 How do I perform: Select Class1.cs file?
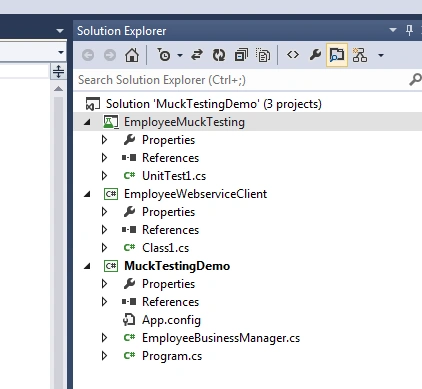166,248
